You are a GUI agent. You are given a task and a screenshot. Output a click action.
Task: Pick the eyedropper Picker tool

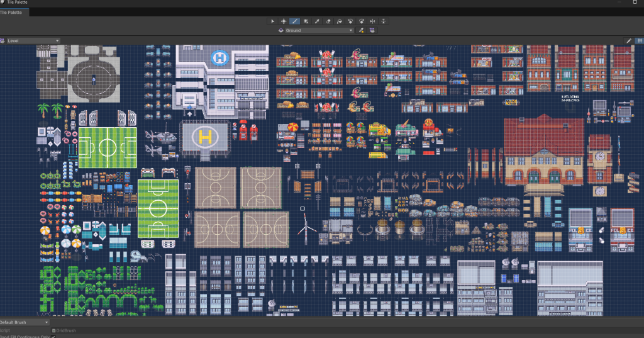point(317,21)
